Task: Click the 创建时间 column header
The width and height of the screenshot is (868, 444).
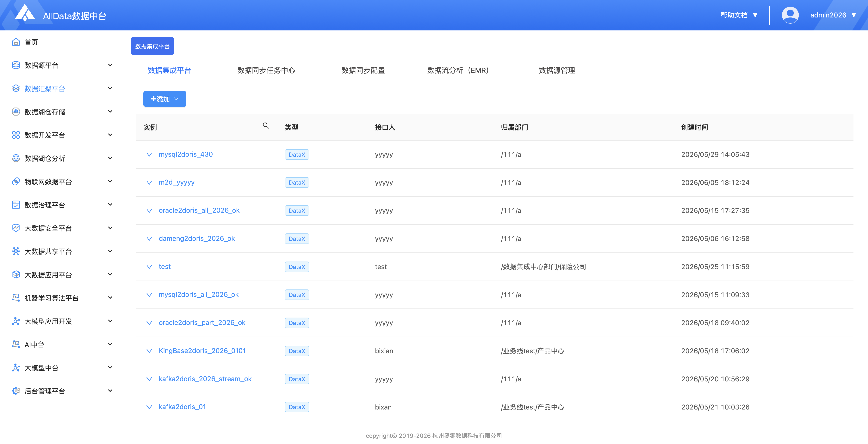Action: coord(694,127)
